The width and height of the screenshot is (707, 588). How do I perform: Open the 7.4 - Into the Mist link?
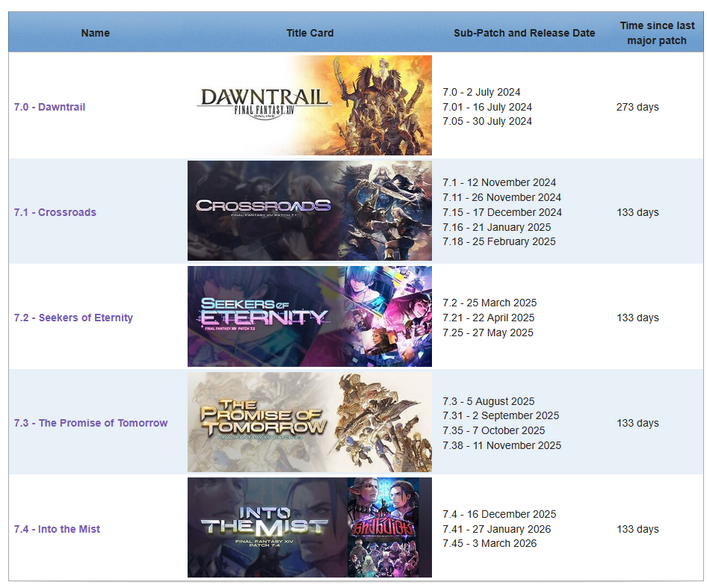click(x=57, y=529)
